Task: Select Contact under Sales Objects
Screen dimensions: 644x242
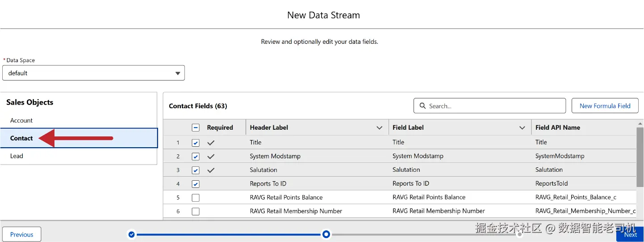Action: point(79,138)
